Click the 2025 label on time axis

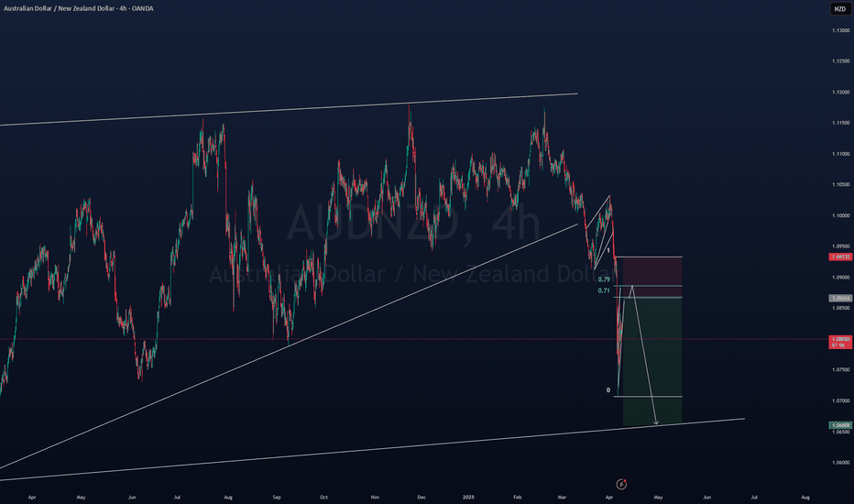click(468, 498)
